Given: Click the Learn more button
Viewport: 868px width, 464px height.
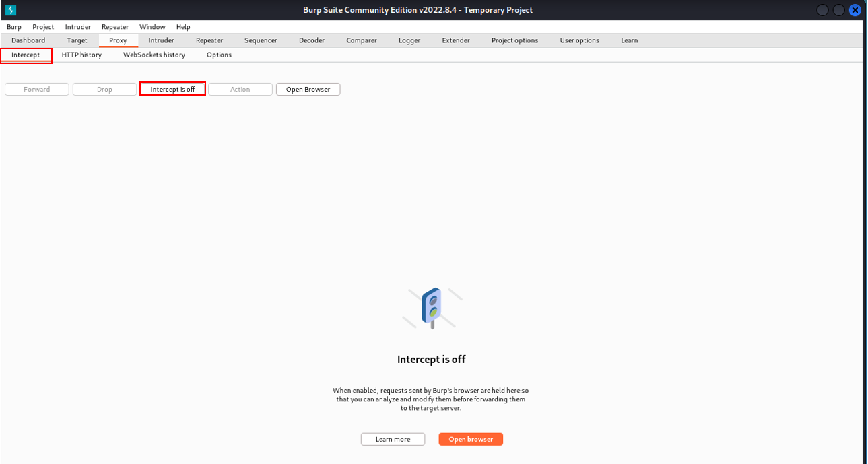Looking at the screenshot, I should pyautogui.click(x=393, y=439).
